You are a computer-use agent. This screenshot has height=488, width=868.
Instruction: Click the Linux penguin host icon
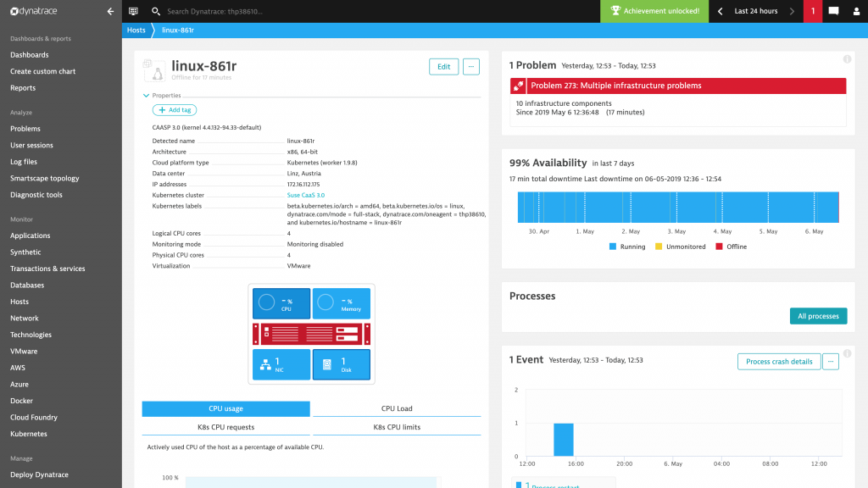coord(157,73)
